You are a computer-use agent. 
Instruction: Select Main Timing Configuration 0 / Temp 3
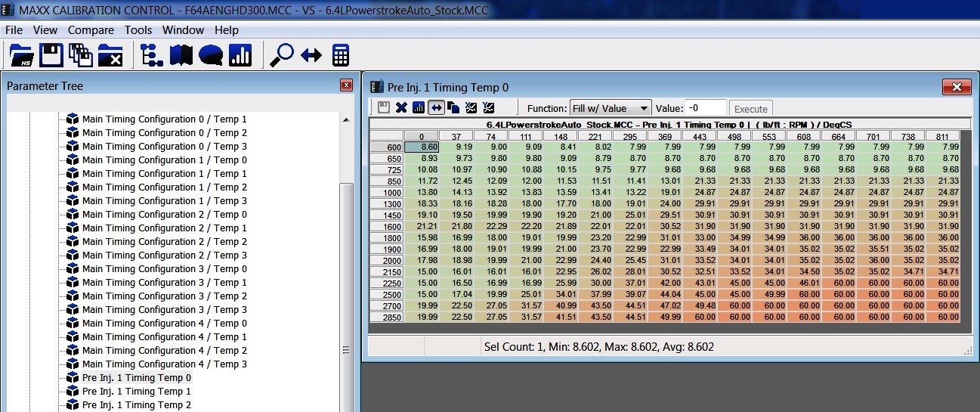[164, 147]
